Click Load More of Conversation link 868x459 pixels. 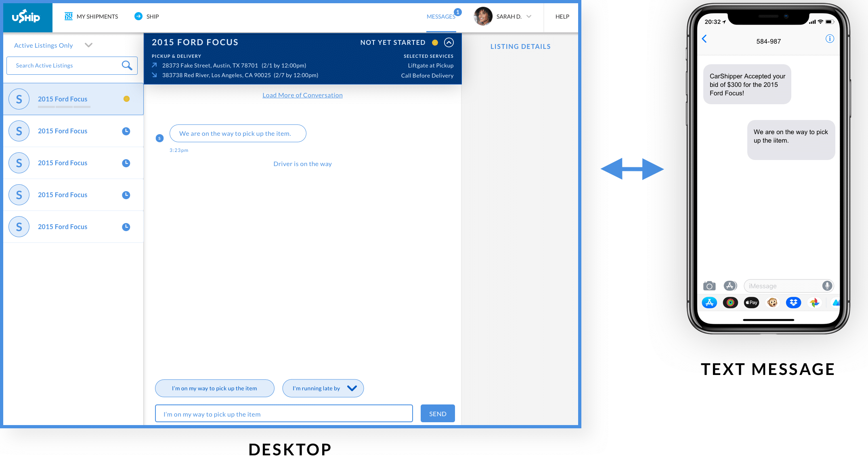pos(302,95)
